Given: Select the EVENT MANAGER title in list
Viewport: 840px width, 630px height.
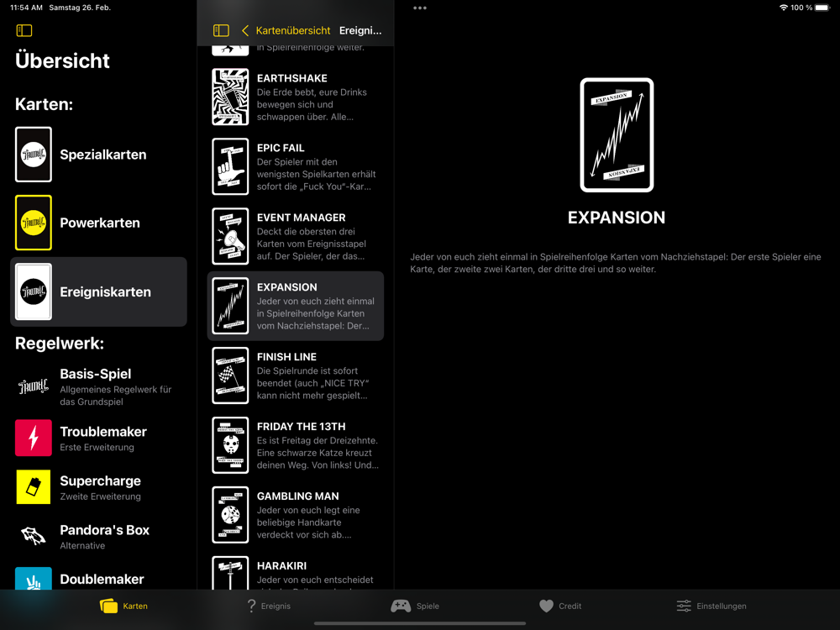Looking at the screenshot, I should pyautogui.click(x=301, y=218).
